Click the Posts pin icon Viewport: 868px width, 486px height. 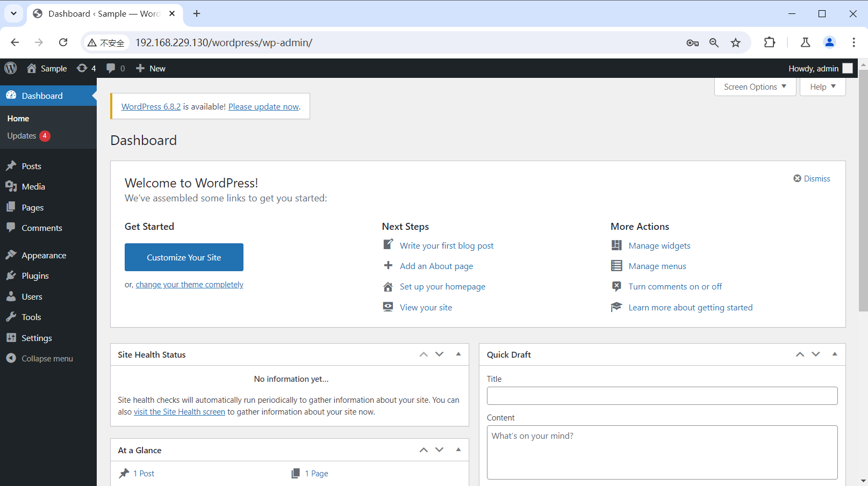[11, 166]
